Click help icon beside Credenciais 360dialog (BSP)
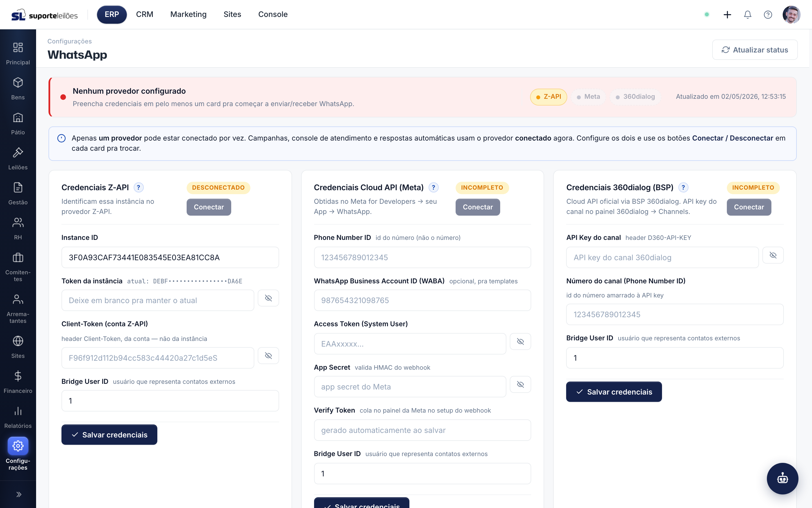812x508 pixels. (683, 187)
